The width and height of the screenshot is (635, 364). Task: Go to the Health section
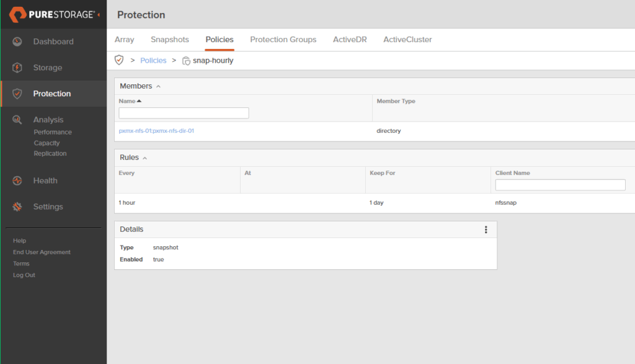tap(45, 180)
